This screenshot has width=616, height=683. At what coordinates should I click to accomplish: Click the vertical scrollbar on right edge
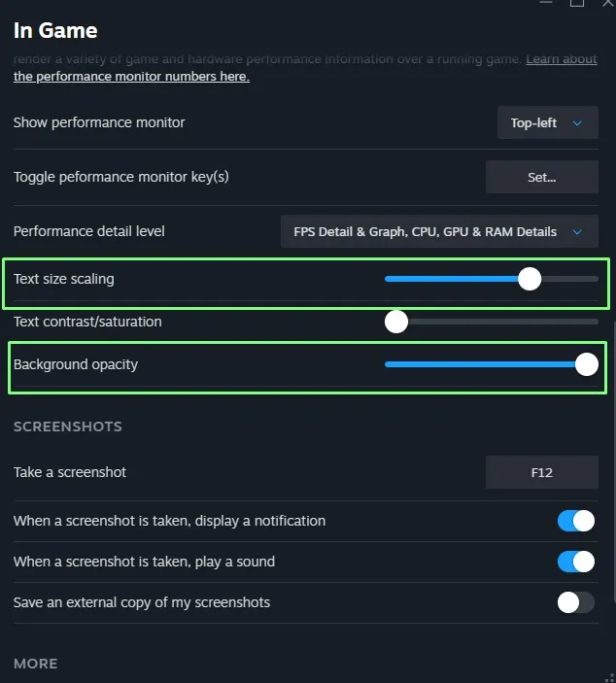pos(614,461)
